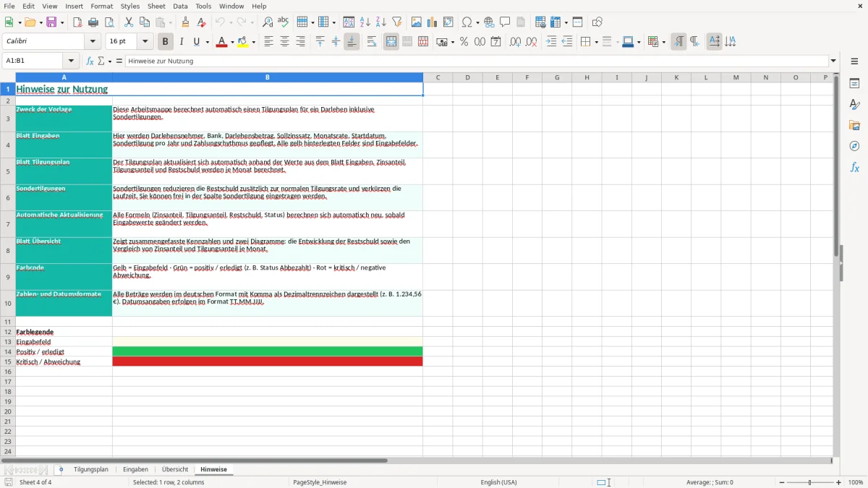Apply yellow background color swatch

coord(243,42)
